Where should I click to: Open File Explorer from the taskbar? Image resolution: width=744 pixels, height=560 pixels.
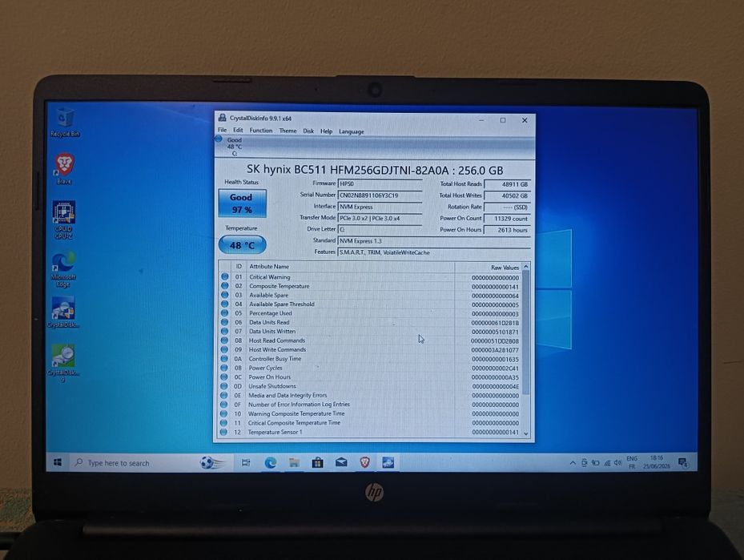[x=294, y=462]
